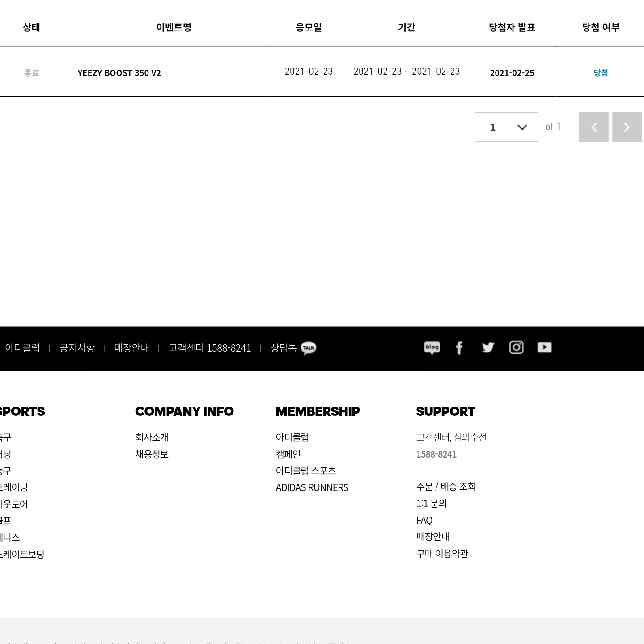Open 1:1 문의 under Support

point(432,504)
